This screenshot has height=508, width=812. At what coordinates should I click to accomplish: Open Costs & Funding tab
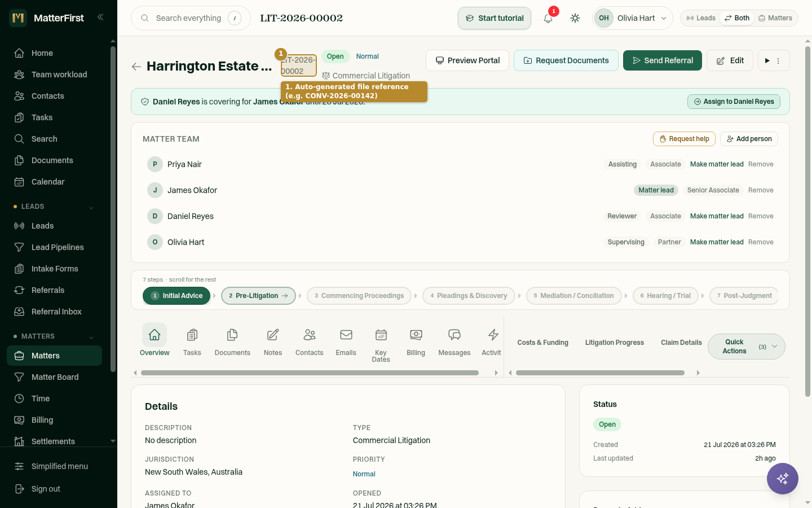pyautogui.click(x=543, y=343)
